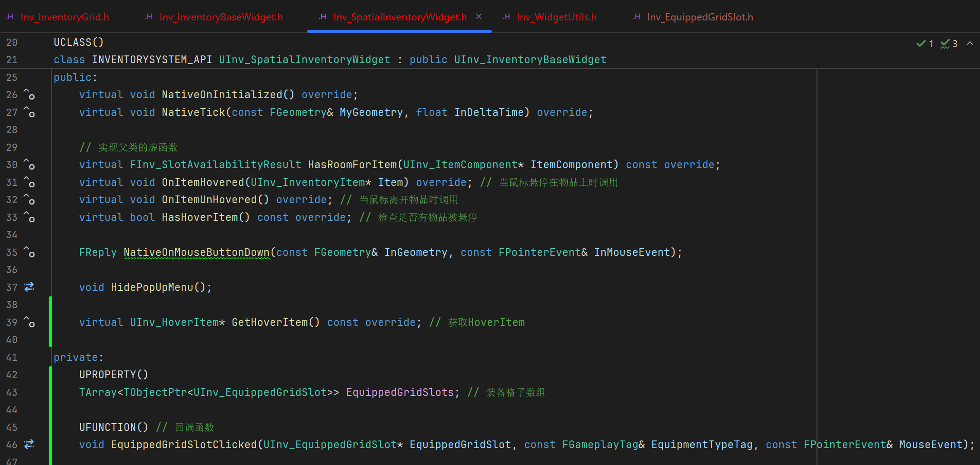980x465 pixels.
Task: Open the inspection widget showing 1 check
Action: (x=925, y=44)
